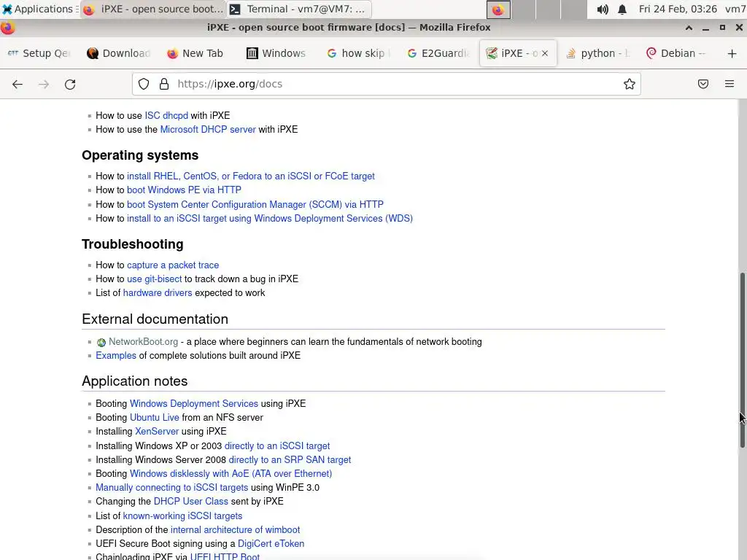Image resolution: width=747 pixels, height=560 pixels.
Task: Click the External documentation heading
Action: [155, 319]
